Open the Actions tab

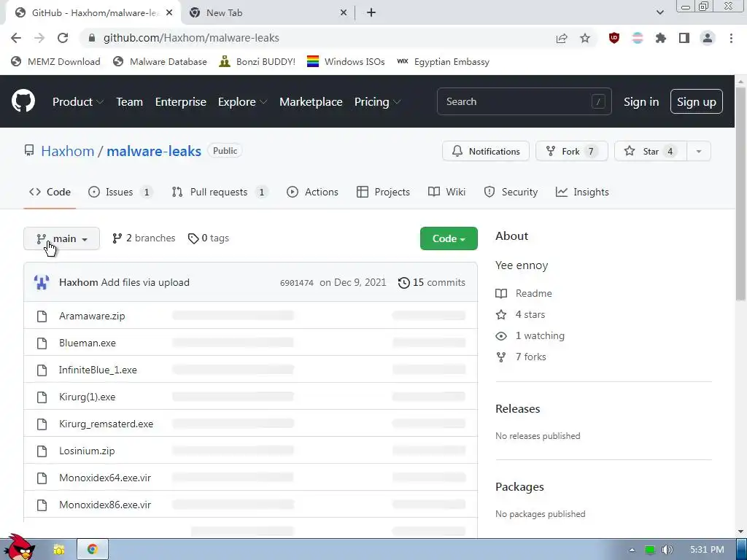(312, 192)
